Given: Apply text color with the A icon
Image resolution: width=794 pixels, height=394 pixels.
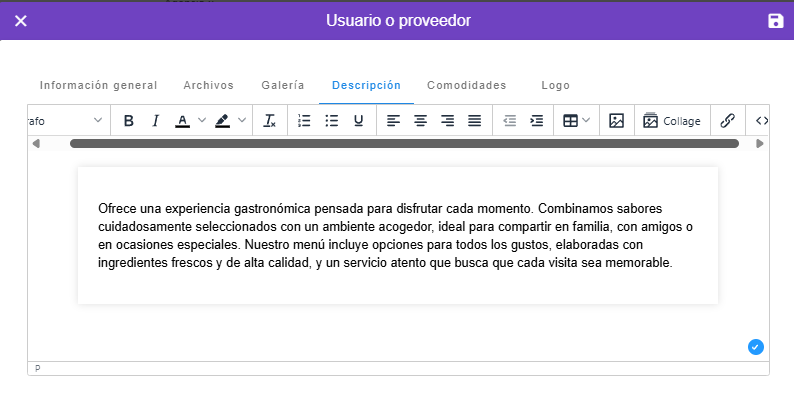Looking at the screenshot, I should click(x=183, y=121).
